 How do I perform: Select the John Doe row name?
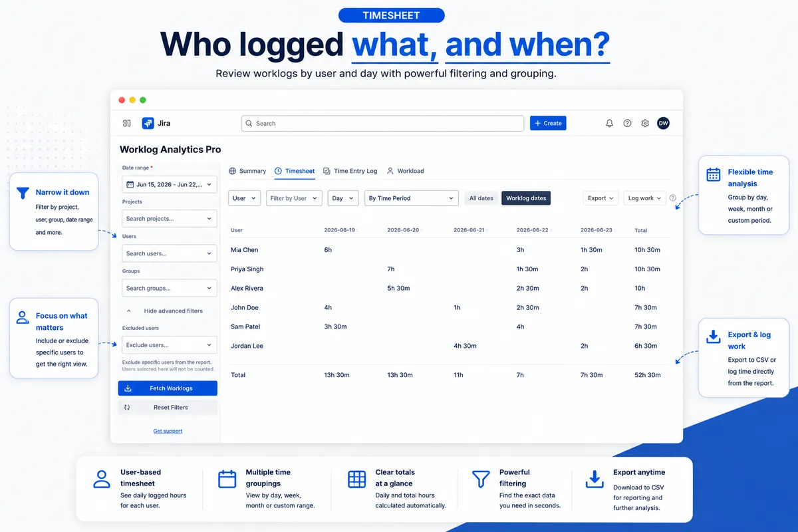(x=245, y=308)
